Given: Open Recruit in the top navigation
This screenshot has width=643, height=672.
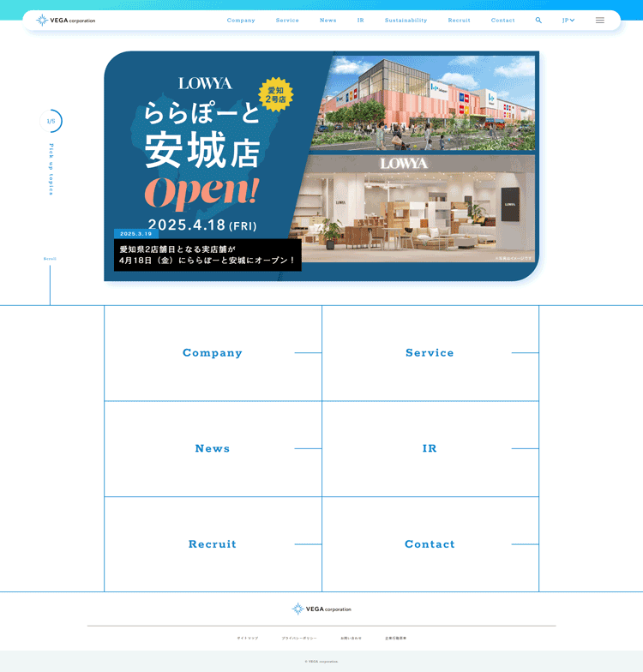Looking at the screenshot, I should pos(460,21).
